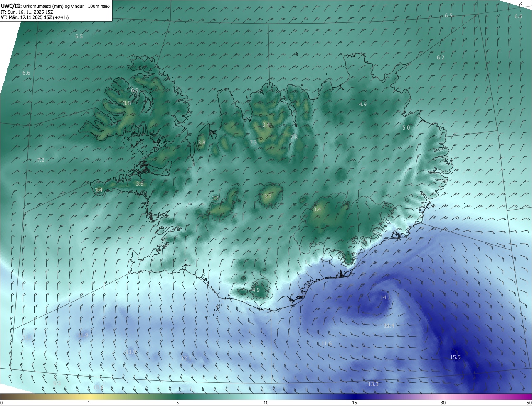Viewport: 532px width, 406px height.
Task: Click the 6.6 value in the top-right corner
Action: [518, 17]
